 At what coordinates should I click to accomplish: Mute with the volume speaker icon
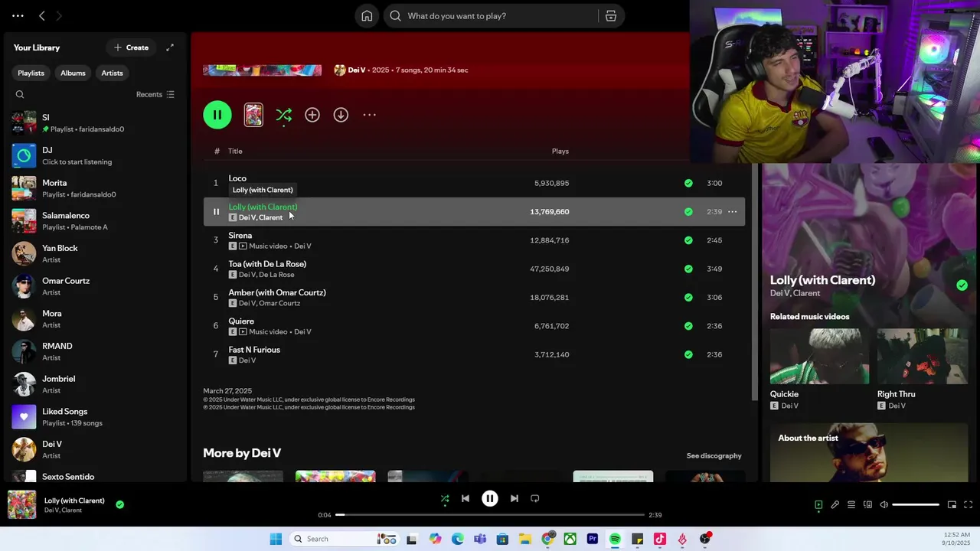coord(884,504)
